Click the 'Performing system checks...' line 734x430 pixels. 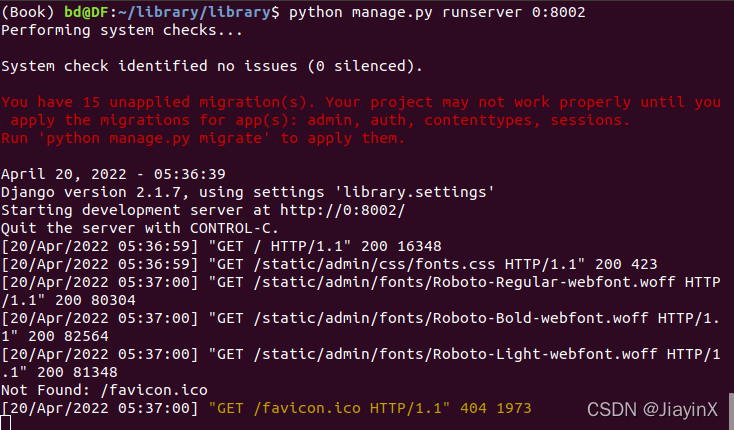pyautogui.click(x=122, y=30)
